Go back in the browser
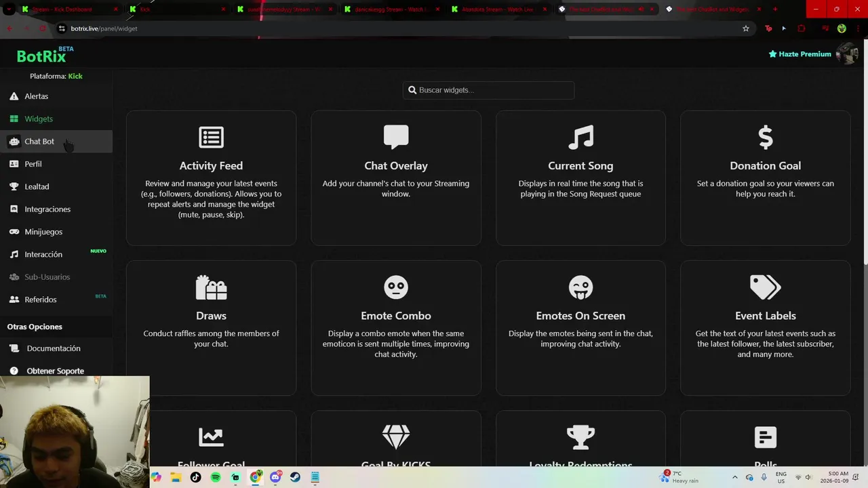Viewport: 868px width, 488px height. [x=9, y=28]
